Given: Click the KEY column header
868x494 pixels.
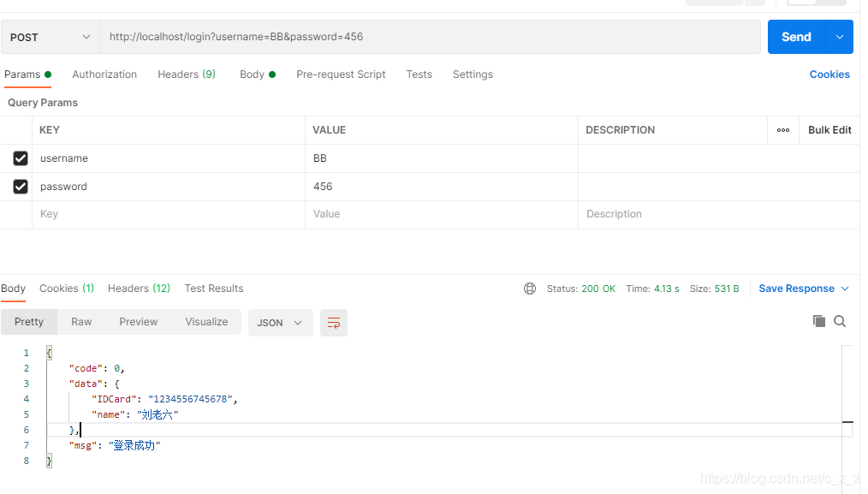Looking at the screenshot, I should [50, 130].
